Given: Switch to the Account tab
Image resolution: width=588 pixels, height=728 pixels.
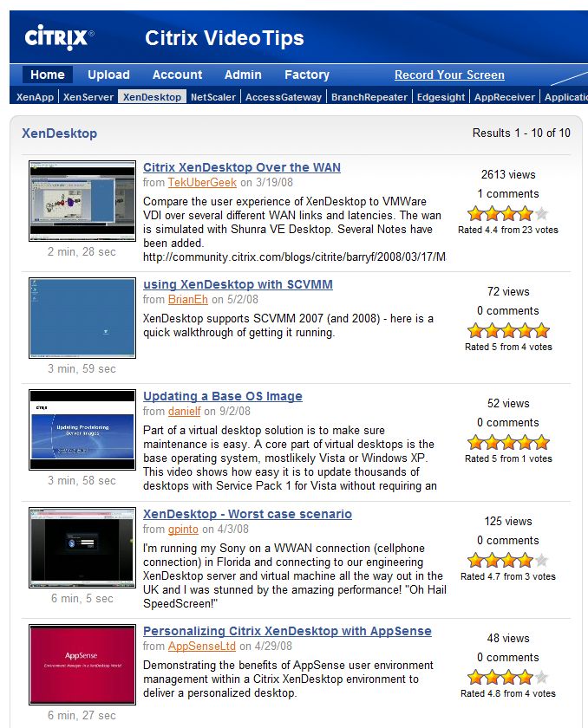Looking at the screenshot, I should [177, 75].
